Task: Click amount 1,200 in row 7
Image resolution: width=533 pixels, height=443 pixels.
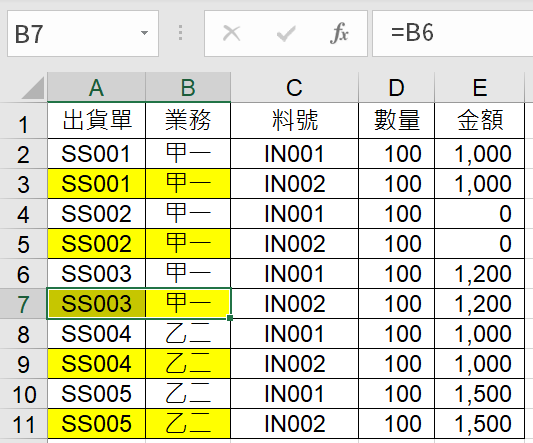Action: tap(479, 304)
